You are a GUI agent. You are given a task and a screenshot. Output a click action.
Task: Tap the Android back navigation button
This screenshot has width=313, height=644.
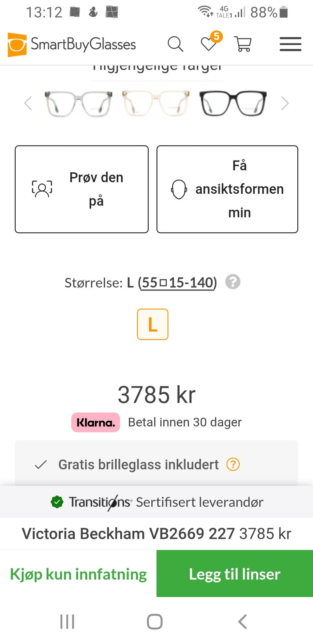[242, 621]
